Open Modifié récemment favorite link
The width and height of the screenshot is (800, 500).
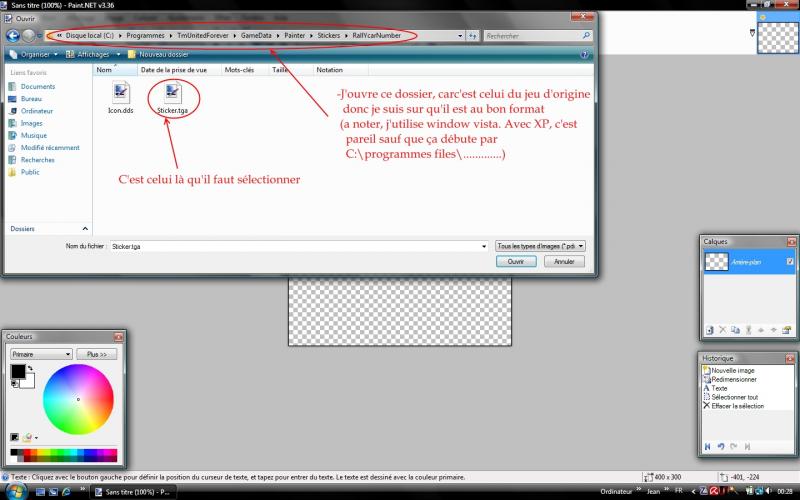(x=50, y=148)
